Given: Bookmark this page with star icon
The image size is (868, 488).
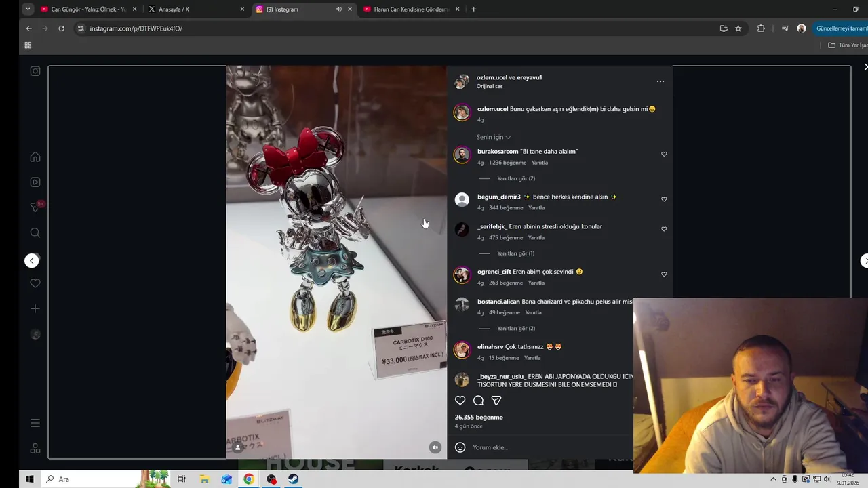Looking at the screenshot, I should pyautogui.click(x=738, y=28).
